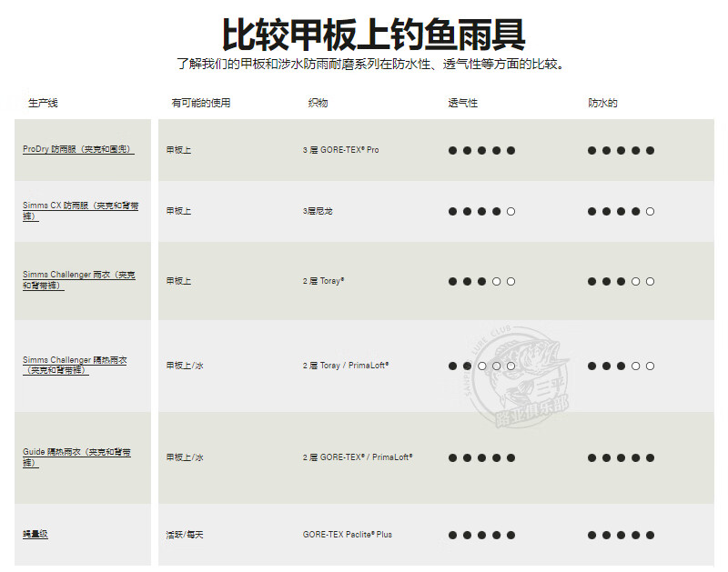Open the Guide 隔热雨衣 product link
This screenshot has width=728, height=572.
76,457
